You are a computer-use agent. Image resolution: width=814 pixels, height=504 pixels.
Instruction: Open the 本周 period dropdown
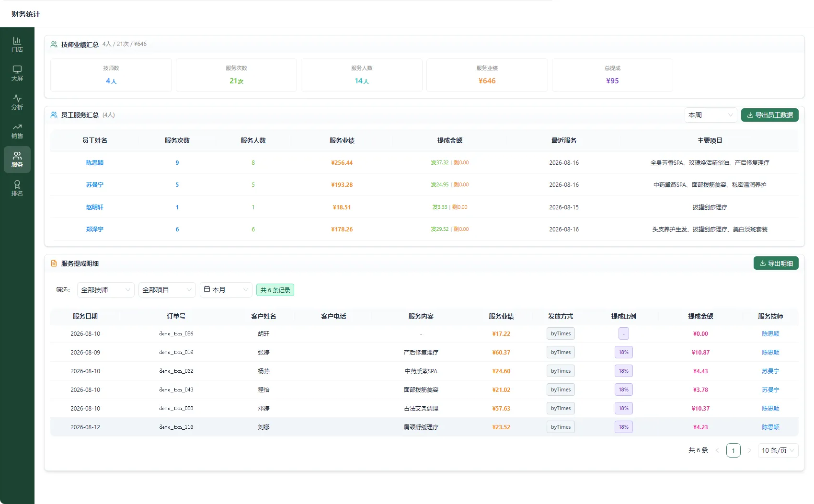click(x=711, y=115)
